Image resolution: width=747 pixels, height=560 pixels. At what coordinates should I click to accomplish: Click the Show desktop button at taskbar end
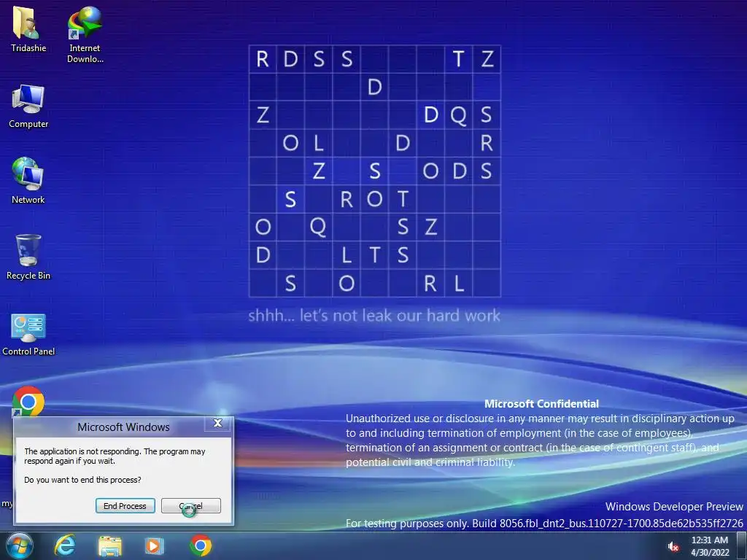742,545
